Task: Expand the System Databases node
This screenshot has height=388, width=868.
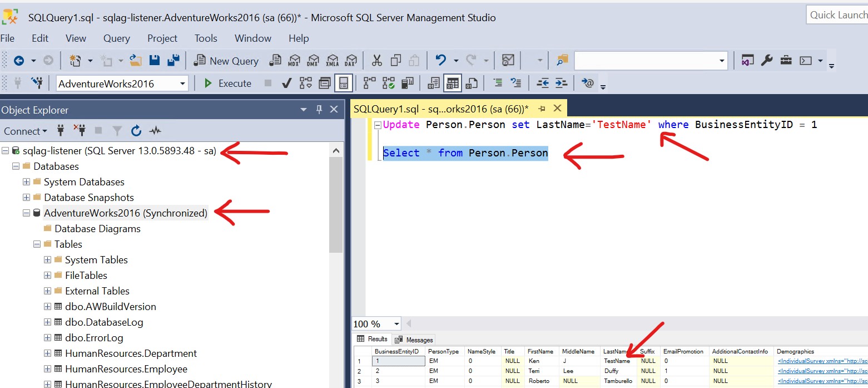Action: point(26,182)
